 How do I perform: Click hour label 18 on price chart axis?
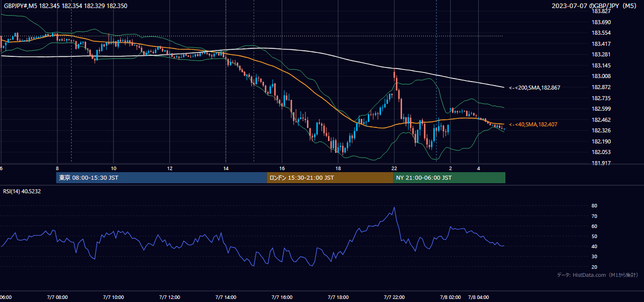click(x=339, y=168)
